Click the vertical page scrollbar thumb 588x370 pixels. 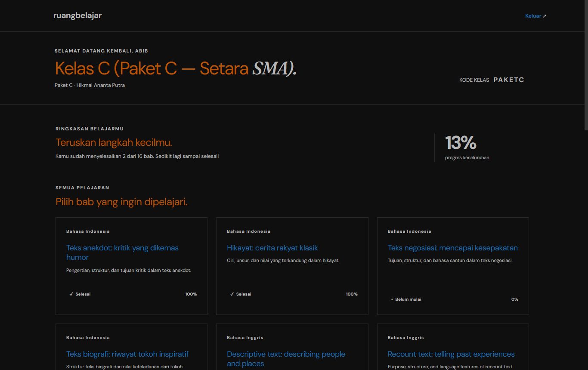pos(586,65)
